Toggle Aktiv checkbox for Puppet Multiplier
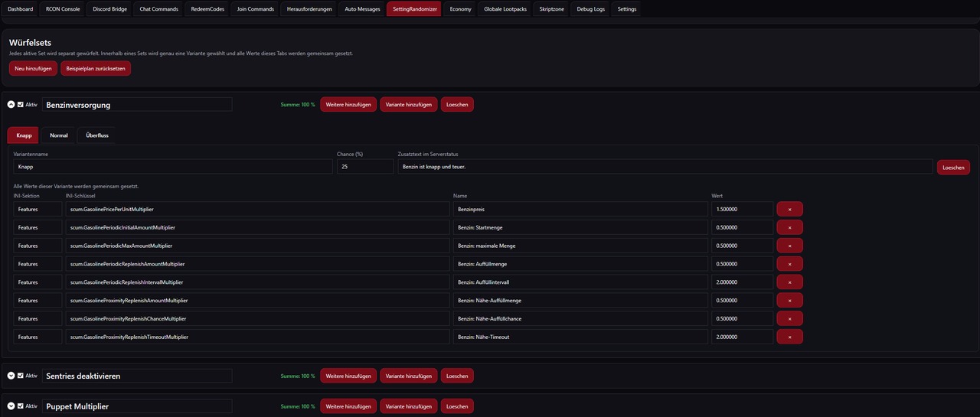The image size is (980, 417). point(21,406)
